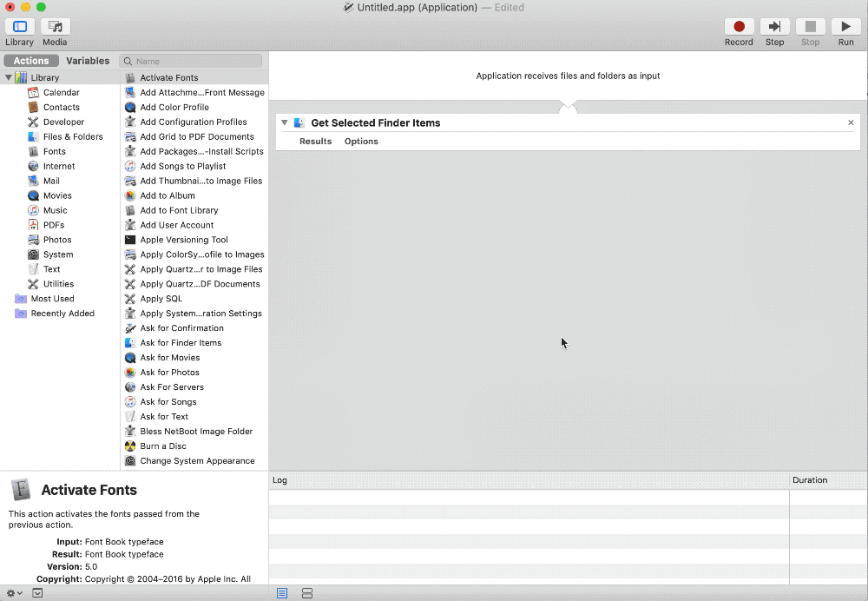Select the Add Configuration Profiles action
The image size is (868, 601).
(194, 122)
